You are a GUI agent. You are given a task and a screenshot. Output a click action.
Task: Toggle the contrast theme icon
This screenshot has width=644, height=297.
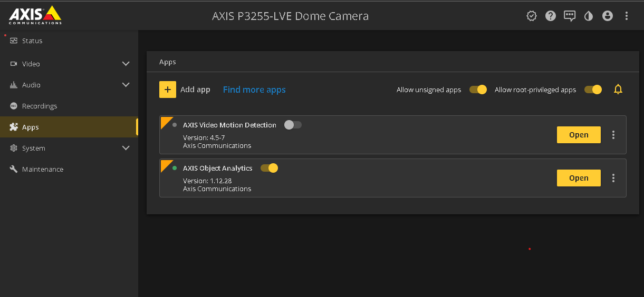589,16
